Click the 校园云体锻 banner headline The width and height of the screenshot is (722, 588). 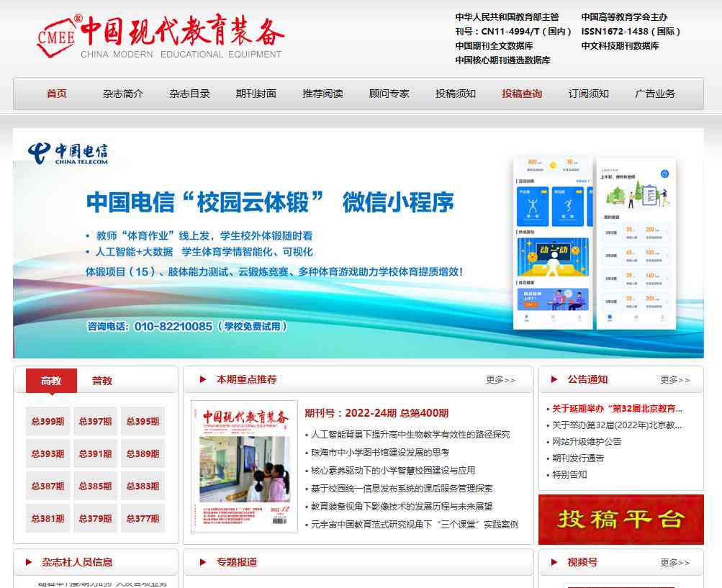tap(270, 202)
